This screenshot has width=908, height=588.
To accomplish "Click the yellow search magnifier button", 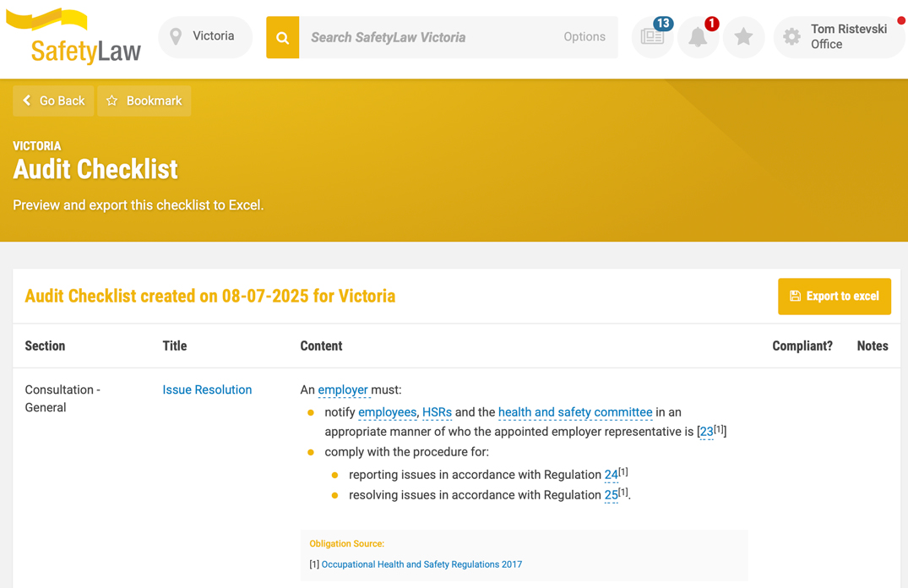I will pos(283,38).
